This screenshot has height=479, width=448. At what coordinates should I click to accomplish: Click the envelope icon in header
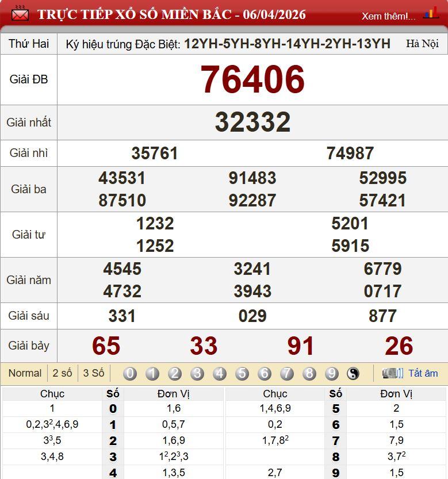click(20, 14)
